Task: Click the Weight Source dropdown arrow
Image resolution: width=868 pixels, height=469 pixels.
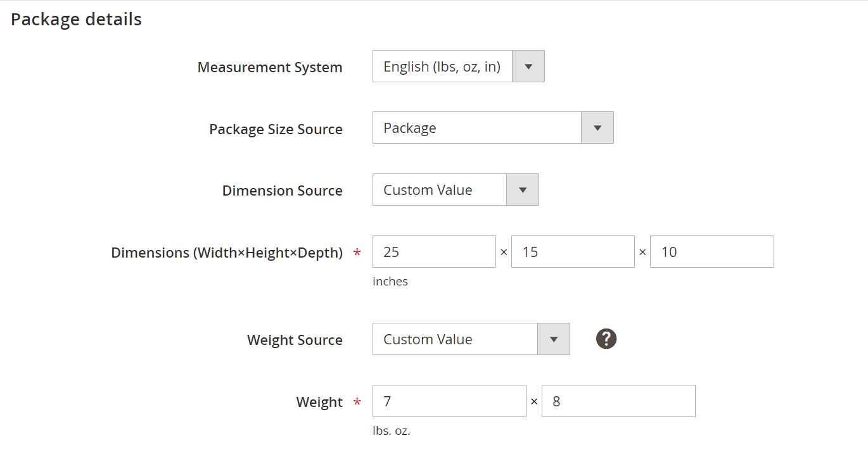Action: (554, 339)
